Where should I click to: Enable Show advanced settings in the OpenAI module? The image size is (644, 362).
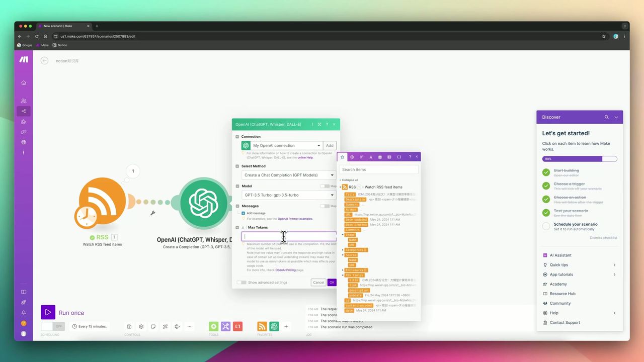point(241,282)
